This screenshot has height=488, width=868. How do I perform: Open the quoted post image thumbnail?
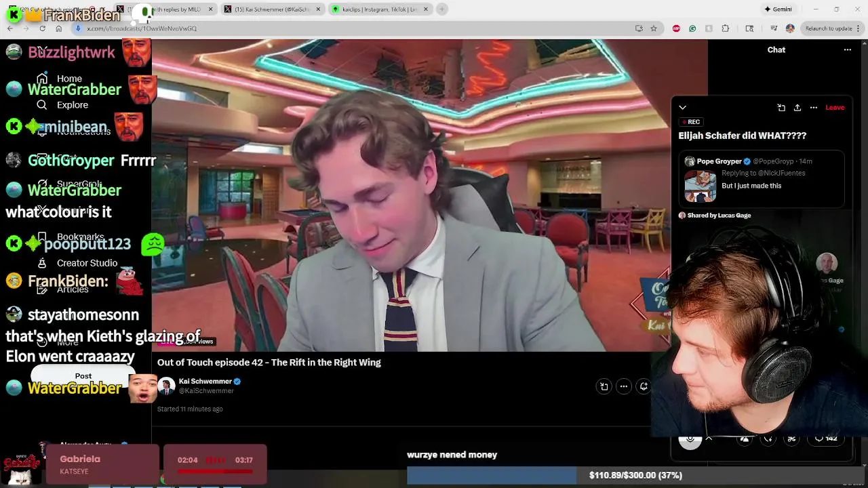(x=701, y=186)
